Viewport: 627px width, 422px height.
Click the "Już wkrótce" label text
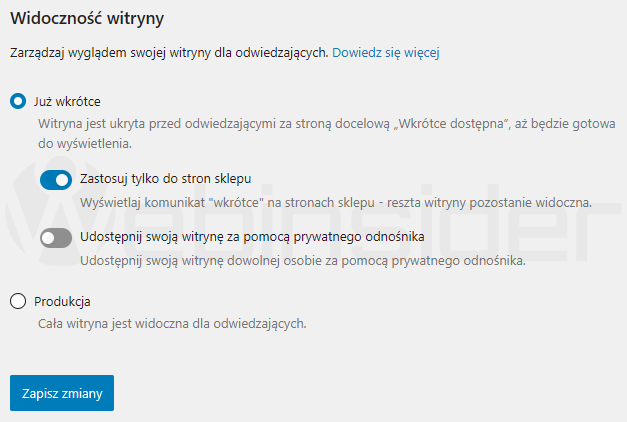click(68, 101)
